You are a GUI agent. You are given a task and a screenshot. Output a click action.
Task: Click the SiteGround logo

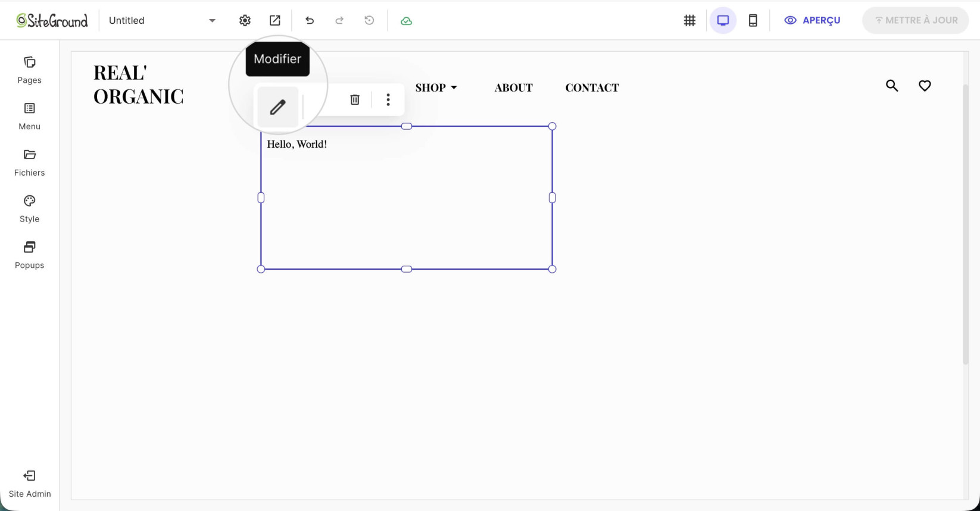tap(52, 20)
